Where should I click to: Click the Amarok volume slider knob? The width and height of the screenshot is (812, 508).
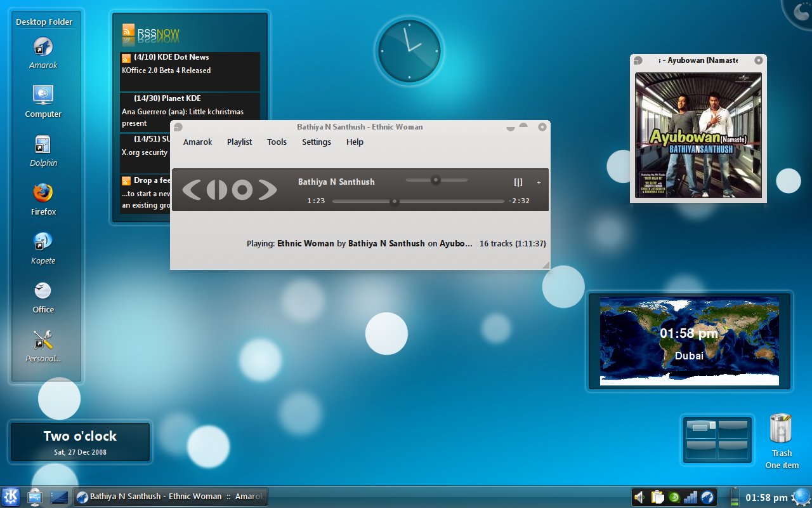click(435, 180)
